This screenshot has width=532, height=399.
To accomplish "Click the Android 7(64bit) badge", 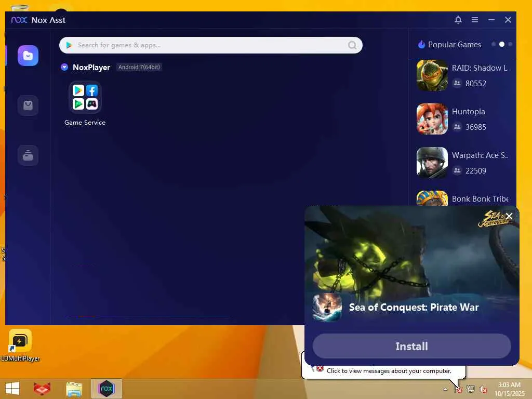I will [x=139, y=67].
